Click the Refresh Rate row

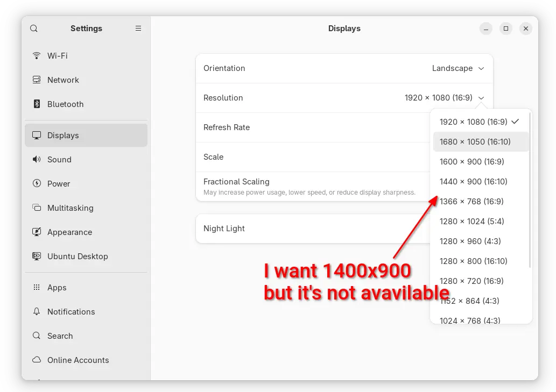pyautogui.click(x=313, y=127)
